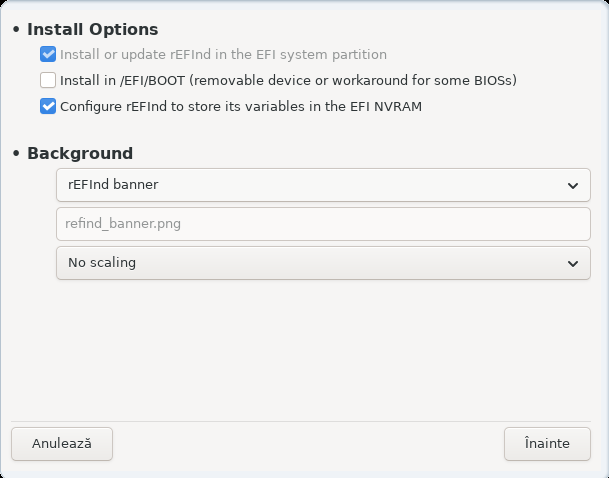
Task: Click the empty box before Install in /EFI/BOOT
Action: pyautogui.click(x=48, y=80)
